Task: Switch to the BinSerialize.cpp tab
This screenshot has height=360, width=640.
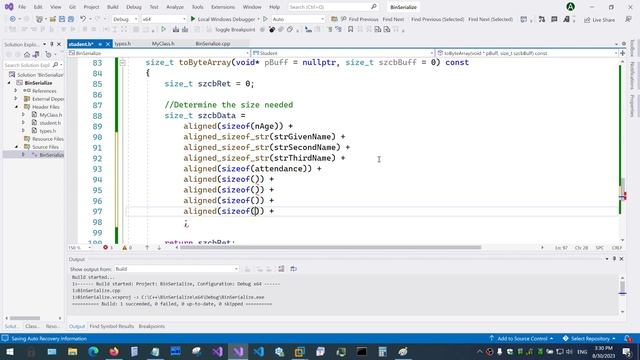Action: click(x=213, y=44)
